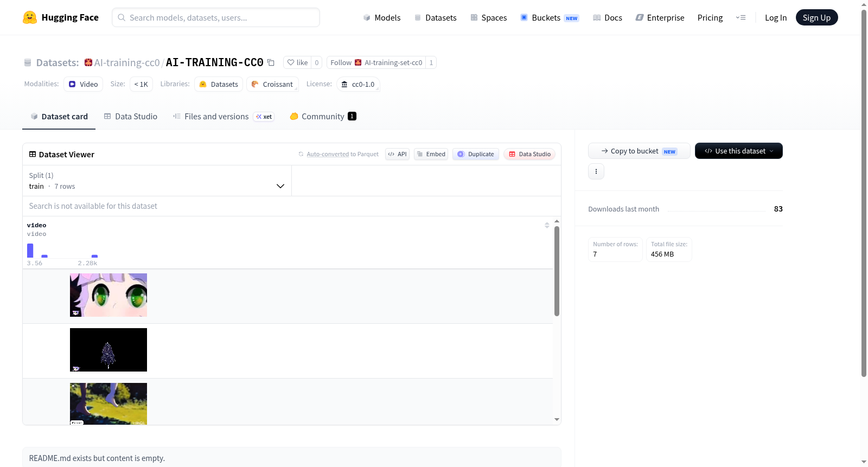The height and width of the screenshot is (467, 868).
Task: Switch to the Data Studio tab
Action: (x=131, y=116)
